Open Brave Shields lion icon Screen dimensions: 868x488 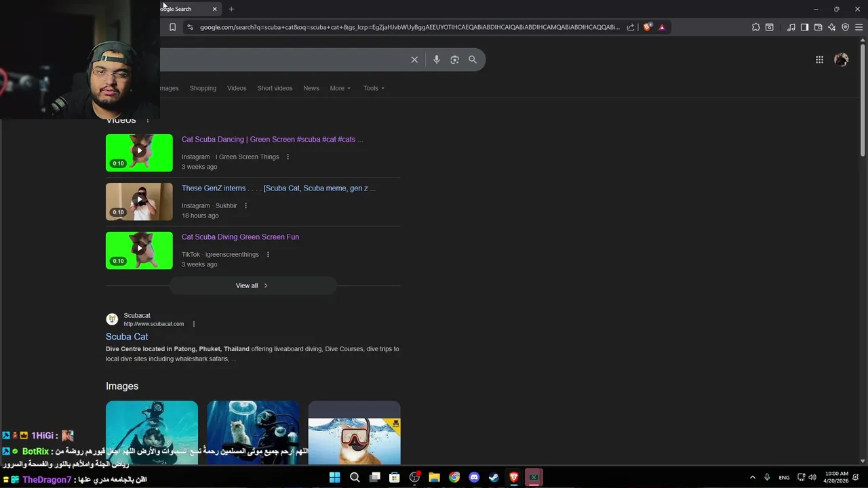click(648, 27)
